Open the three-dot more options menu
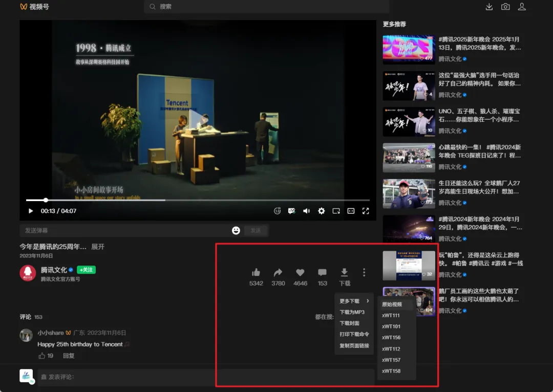 (364, 272)
